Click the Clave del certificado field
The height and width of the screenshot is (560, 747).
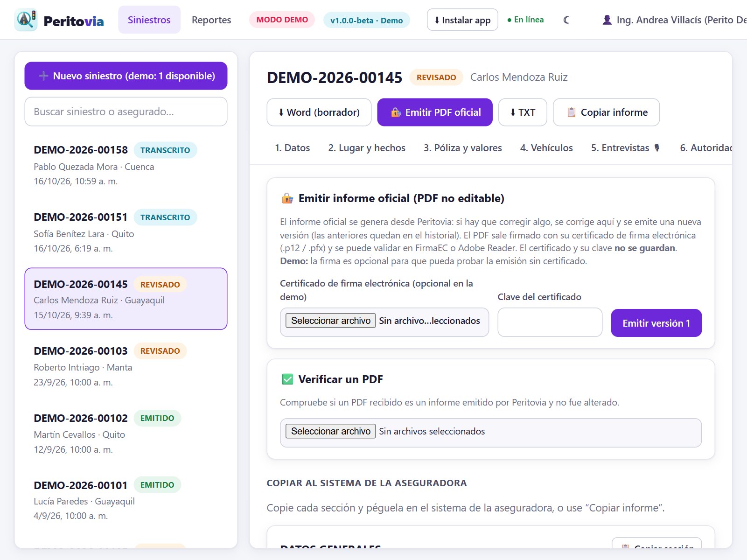(x=550, y=322)
